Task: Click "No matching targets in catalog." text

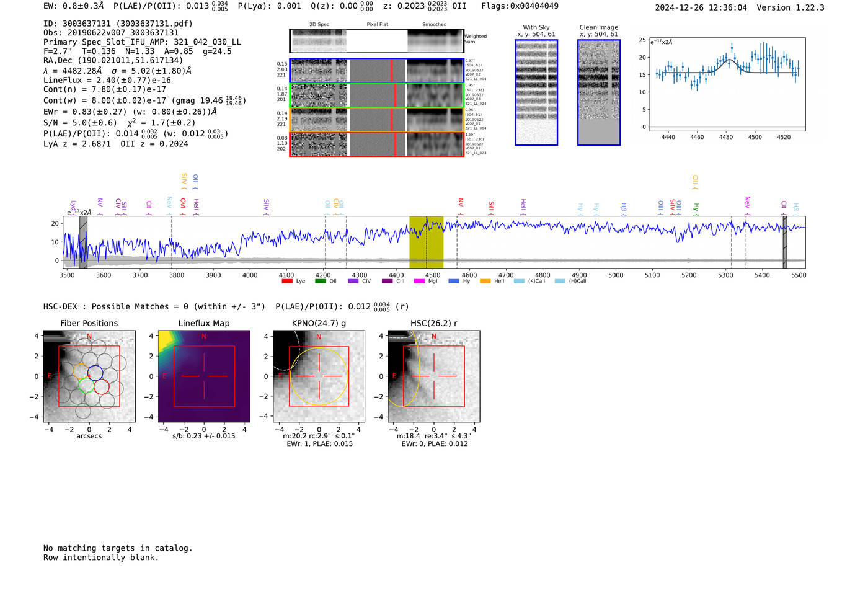Action: [118, 548]
